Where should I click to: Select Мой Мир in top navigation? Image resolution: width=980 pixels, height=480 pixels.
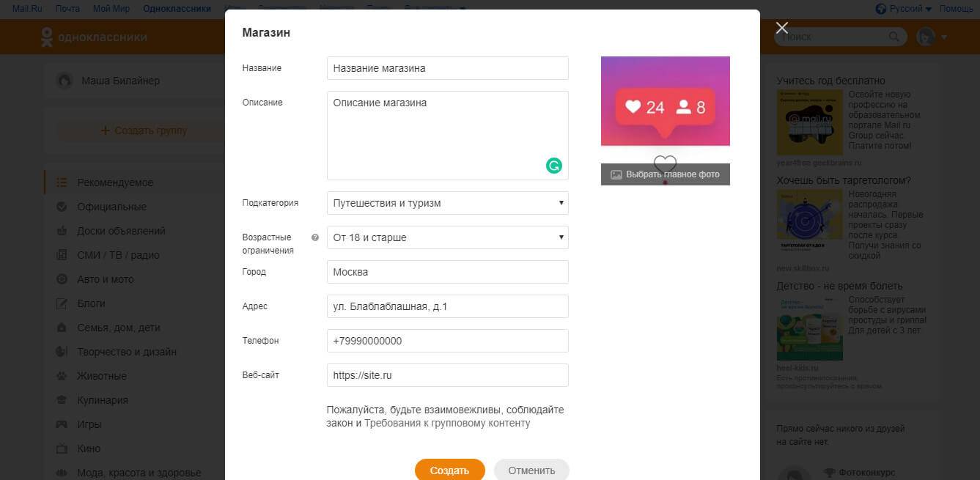click(111, 9)
